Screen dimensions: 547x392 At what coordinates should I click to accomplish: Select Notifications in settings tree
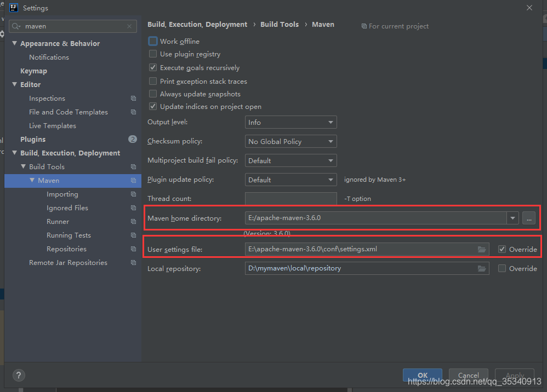click(49, 57)
